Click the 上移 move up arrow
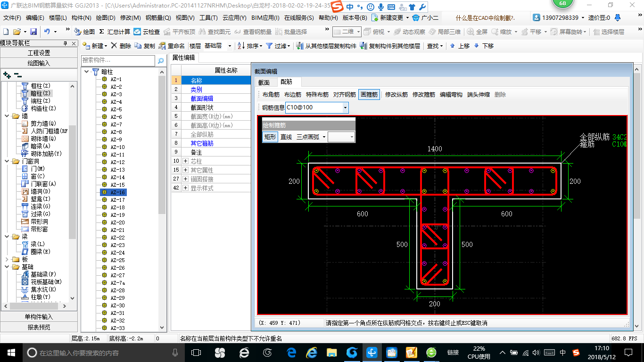 [x=453, y=46]
